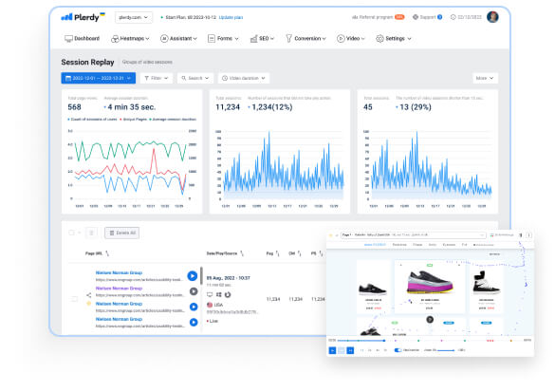Click the fast-forward button in replay player
555x392 pixels.
350,350
